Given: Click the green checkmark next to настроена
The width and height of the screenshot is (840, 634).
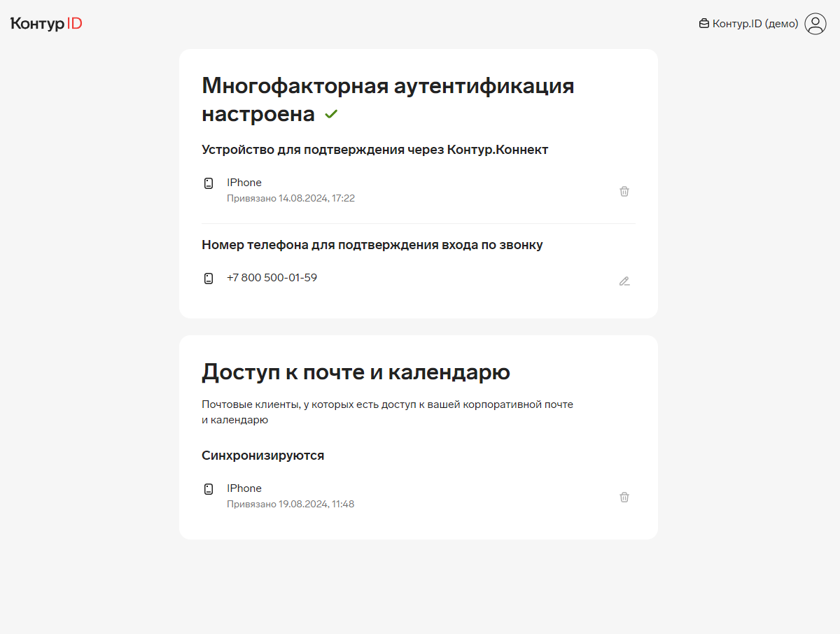Looking at the screenshot, I should point(331,114).
